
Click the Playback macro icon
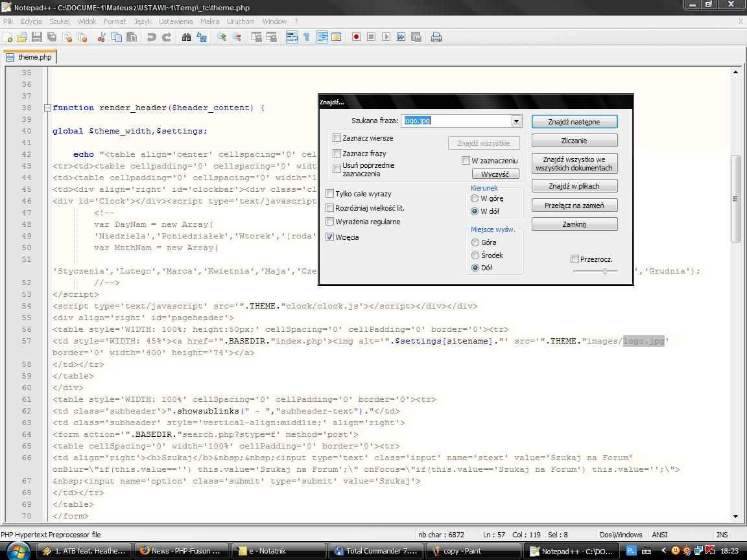[x=386, y=37]
